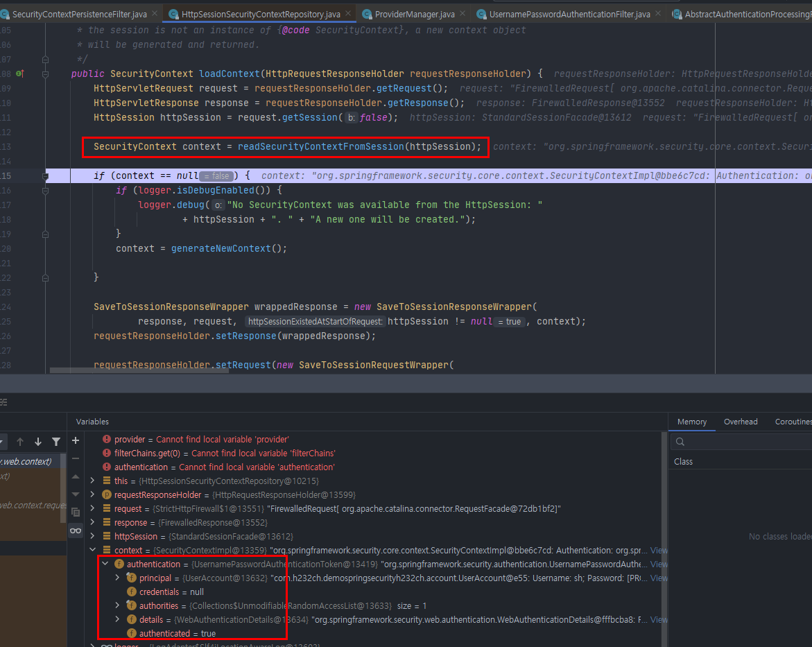Viewport: 812px width, 647px height.
Task: Fold the logger.isDebugEnabled block
Action: 46,191
